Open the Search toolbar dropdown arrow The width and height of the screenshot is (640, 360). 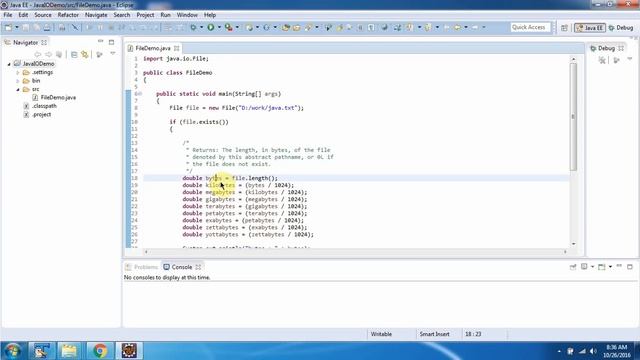(x=317, y=27)
